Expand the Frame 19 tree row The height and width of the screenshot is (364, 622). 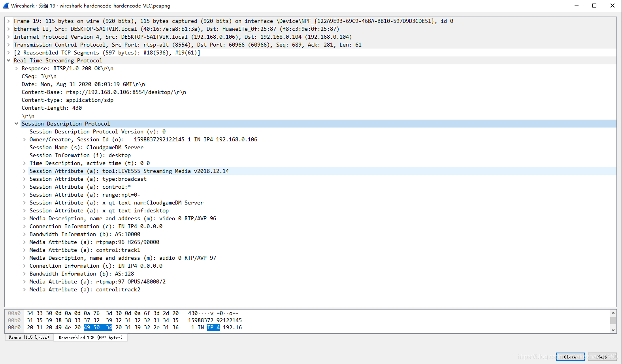(9, 21)
